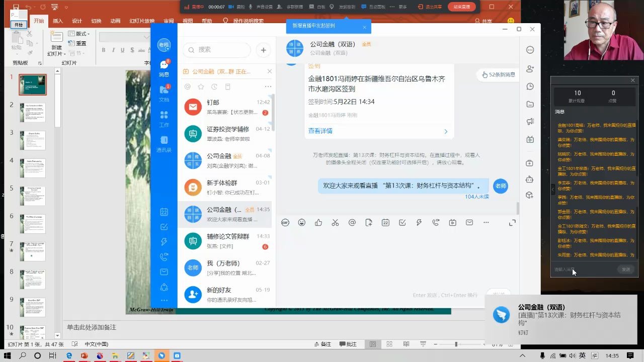Click the @ mention icon in chat toolbar
The height and width of the screenshot is (362, 644).
[352, 223]
